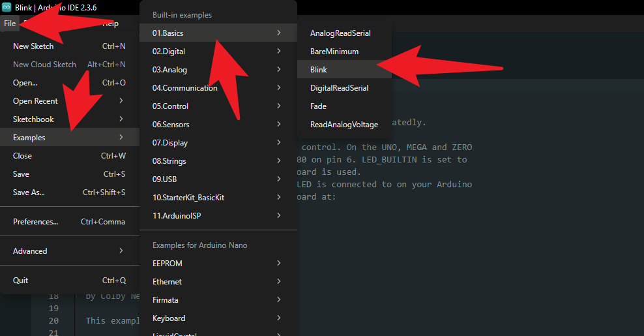This screenshot has height=336, width=644.
Task: Click line number 19 in the editor gutter
Action: (53, 308)
